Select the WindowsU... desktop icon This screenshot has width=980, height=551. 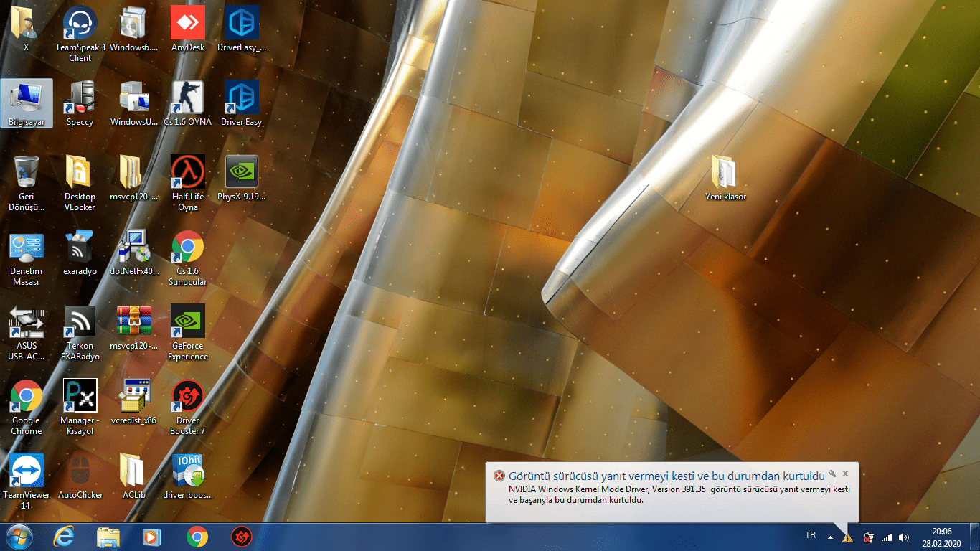pyautogui.click(x=134, y=103)
